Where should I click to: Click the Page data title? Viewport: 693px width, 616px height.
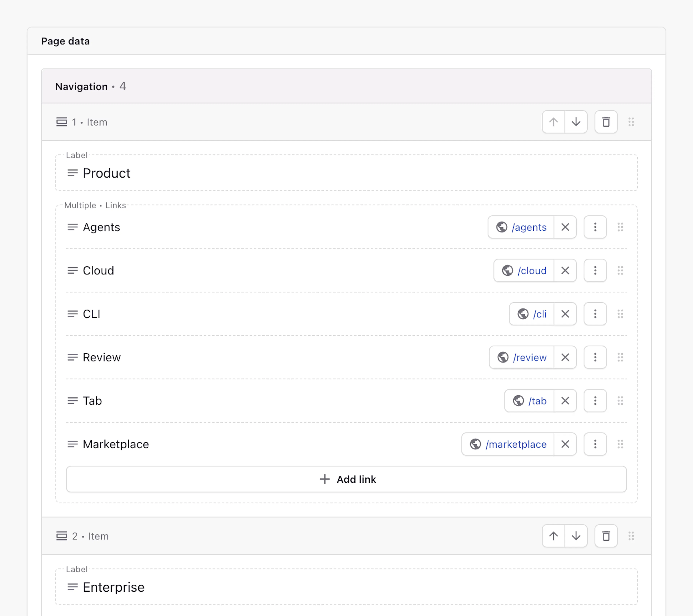66,41
